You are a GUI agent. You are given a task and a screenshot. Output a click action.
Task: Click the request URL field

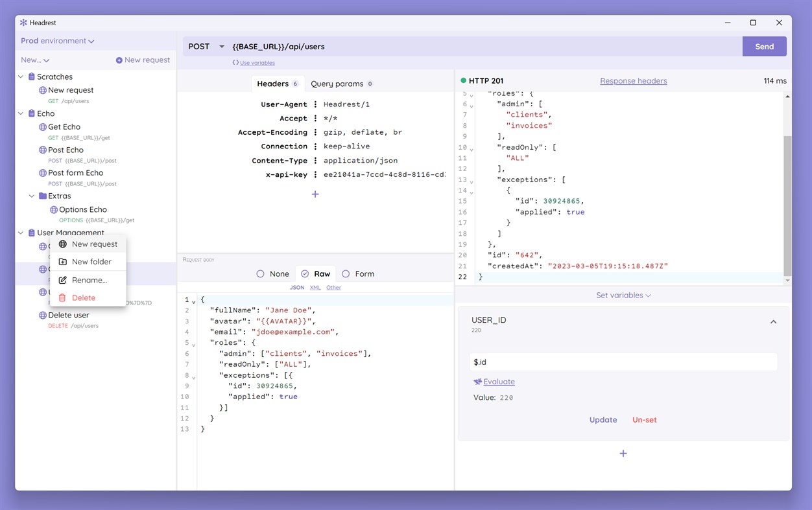click(485, 47)
